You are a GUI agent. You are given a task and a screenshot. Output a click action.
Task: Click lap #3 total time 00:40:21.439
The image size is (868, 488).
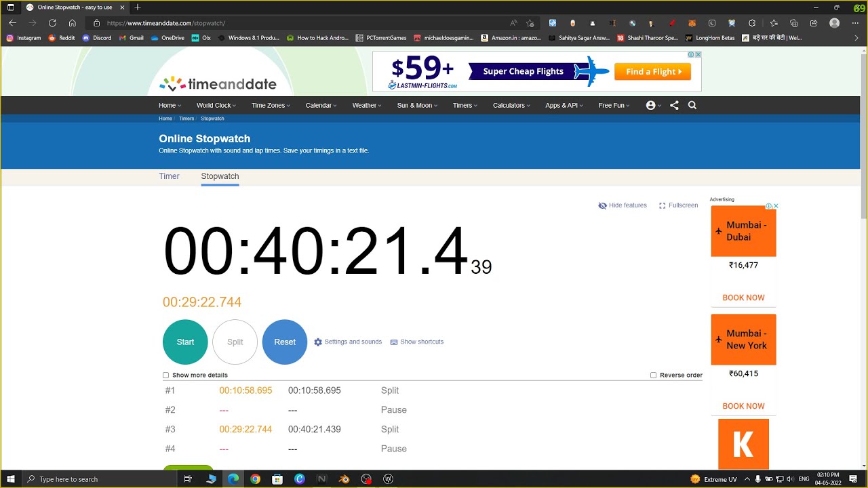coord(315,430)
